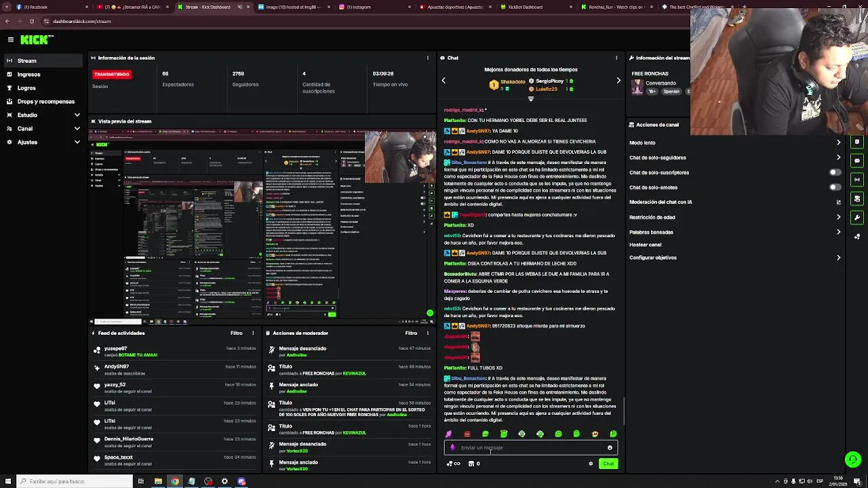Click the browser back arrow
Viewport: 868px width, 488px height.
tap(7, 22)
